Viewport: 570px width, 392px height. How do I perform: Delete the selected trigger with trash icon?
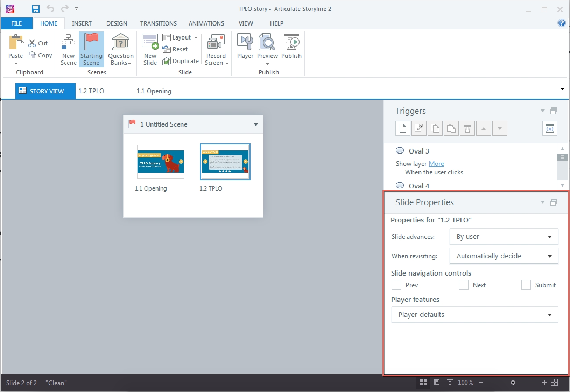pyautogui.click(x=467, y=128)
